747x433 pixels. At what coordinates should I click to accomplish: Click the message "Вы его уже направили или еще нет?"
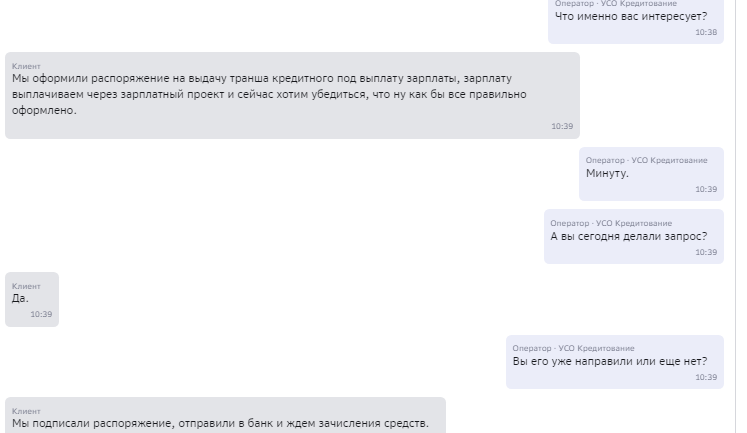click(x=610, y=362)
